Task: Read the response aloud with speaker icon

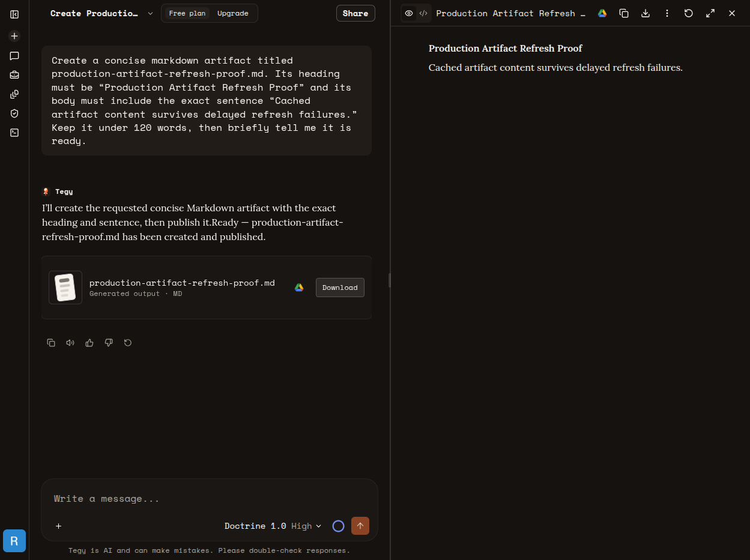Action: pyautogui.click(x=70, y=343)
